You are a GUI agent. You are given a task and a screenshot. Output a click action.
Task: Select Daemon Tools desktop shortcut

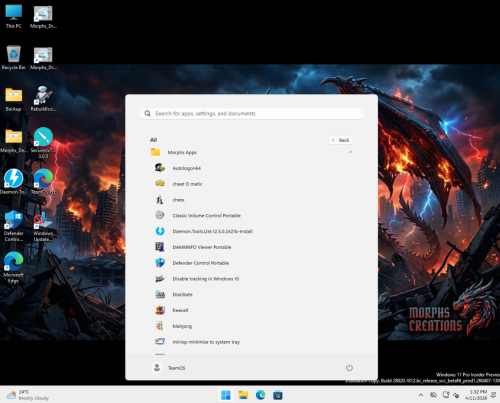(x=14, y=182)
